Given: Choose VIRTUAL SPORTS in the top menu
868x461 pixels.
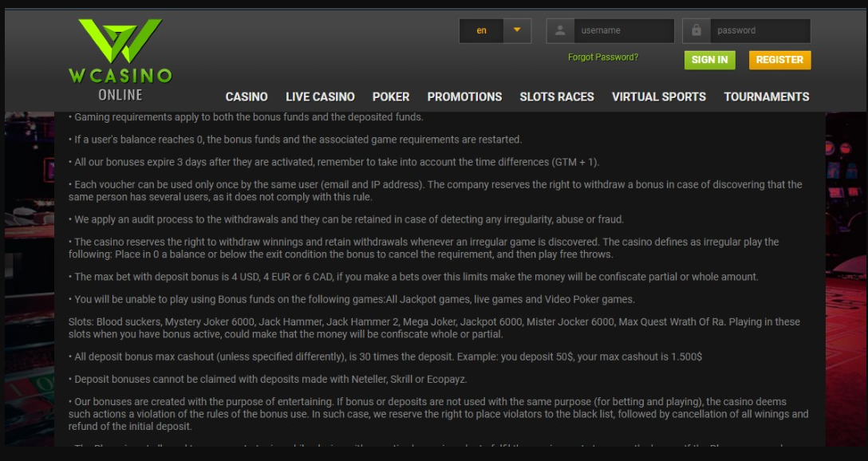Looking at the screenshot, I should pos(658,97).
